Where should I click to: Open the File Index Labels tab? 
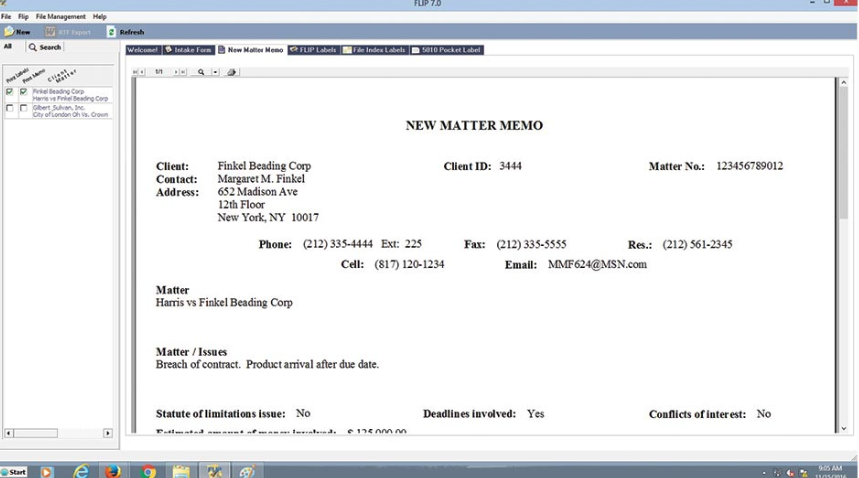tap(375, 50)
